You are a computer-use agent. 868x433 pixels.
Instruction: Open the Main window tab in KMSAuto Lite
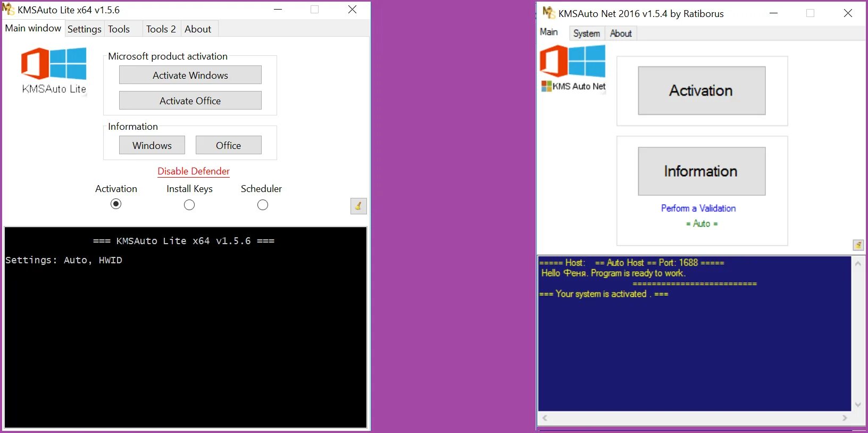coord(33,28)
